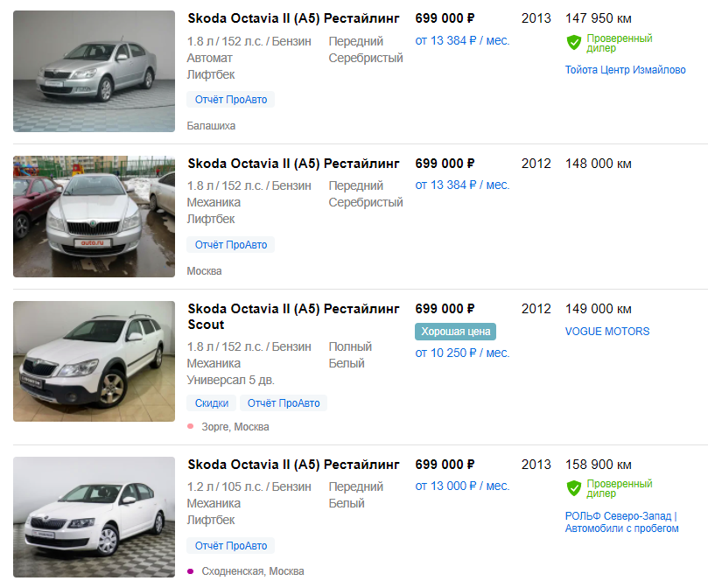Click pink metro dot beside Зорге, Москва
Screen dimensions: 708x588
pos(191,426)
